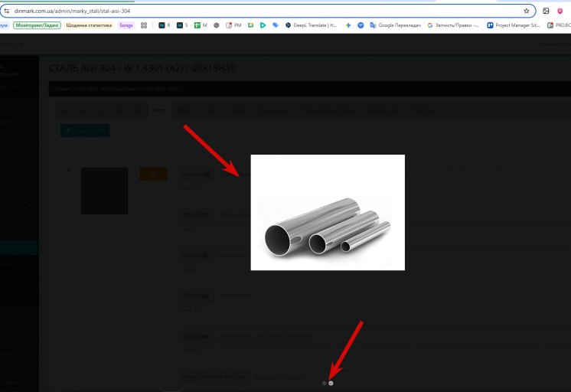571x392 pixels.
Task: Click the dimmed Додати фото button
Action: coord(85,130)
